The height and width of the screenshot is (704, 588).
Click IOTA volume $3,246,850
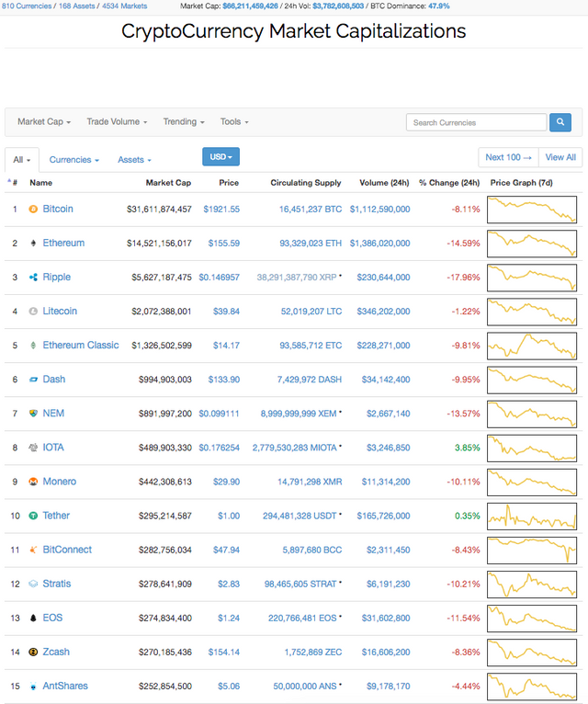[x=389, y=448]
